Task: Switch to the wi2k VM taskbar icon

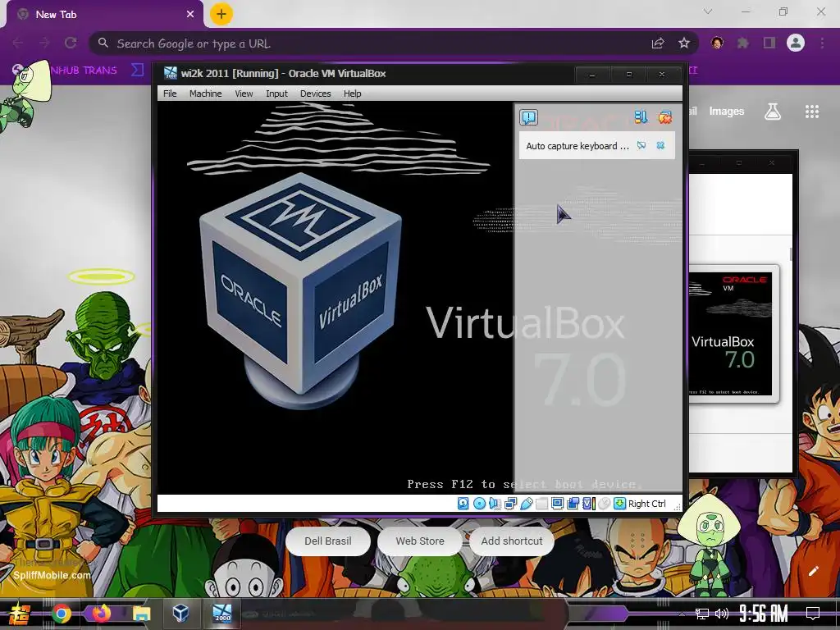Action: click(221, 614)
